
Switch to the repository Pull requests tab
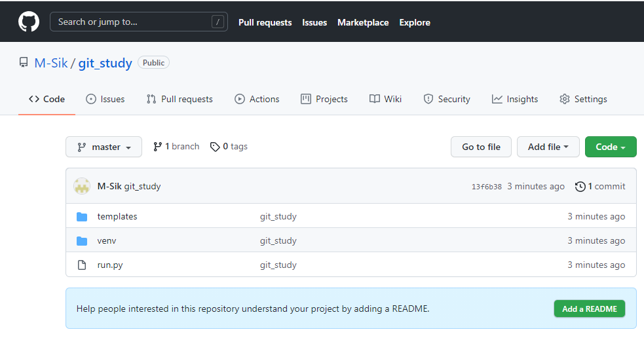pos(180,99)
